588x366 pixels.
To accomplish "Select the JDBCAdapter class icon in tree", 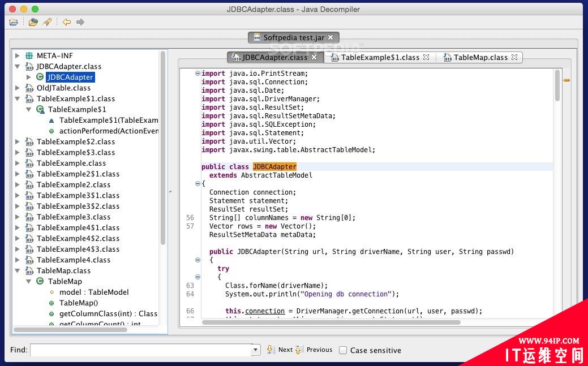I will pyautogui.click(x=40, y=77).
